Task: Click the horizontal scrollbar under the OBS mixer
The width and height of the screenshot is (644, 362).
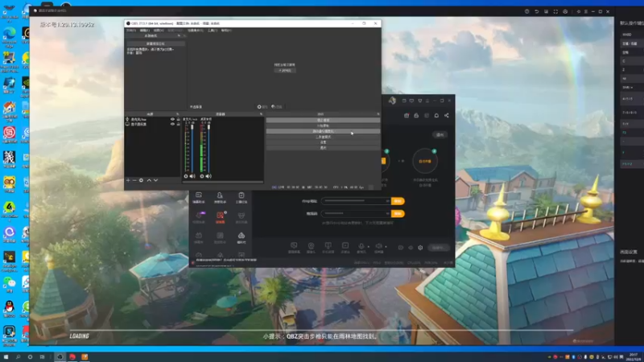Action: (x=223, y=182)
